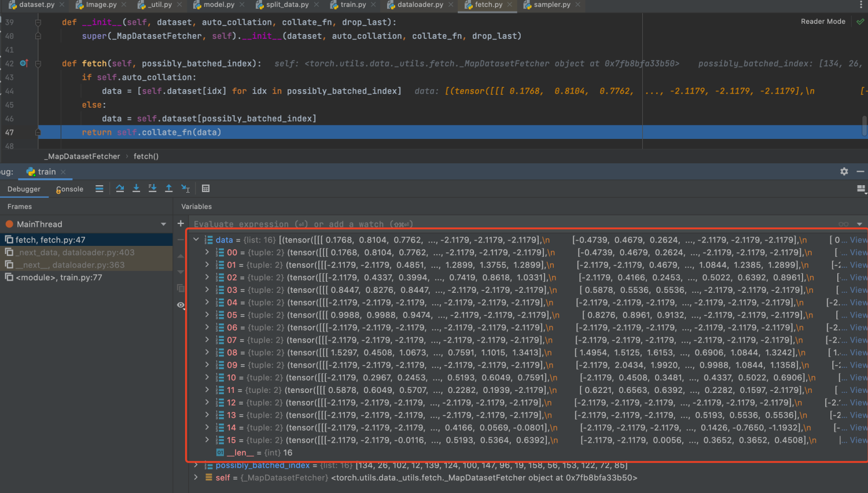Click the Run to Cursor icon
Viewport: 868px width, 493px height.
click(185, 188)
